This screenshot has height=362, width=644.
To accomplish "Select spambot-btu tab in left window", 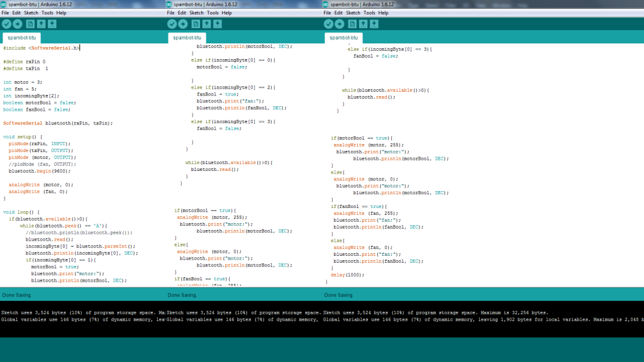I will [x=22, y=38].
